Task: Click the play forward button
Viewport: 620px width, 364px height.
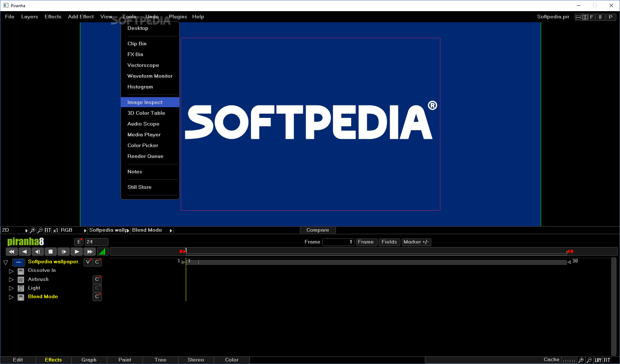Action: pyautogui.click(x=77, y=252)
